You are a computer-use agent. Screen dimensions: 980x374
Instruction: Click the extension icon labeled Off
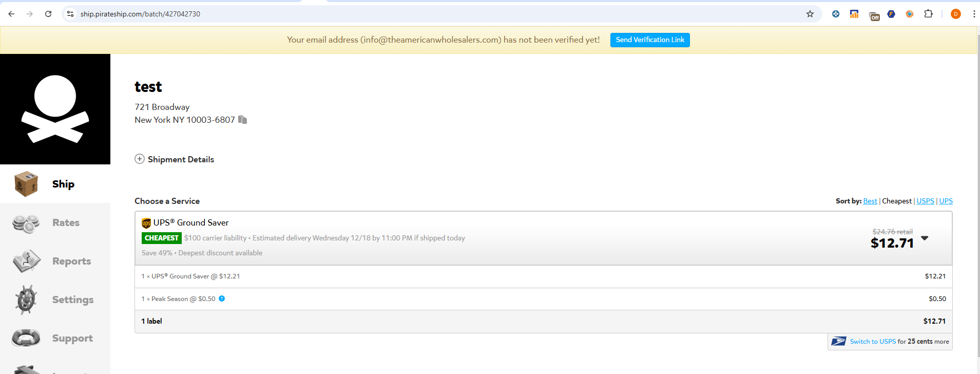[874, 15]
